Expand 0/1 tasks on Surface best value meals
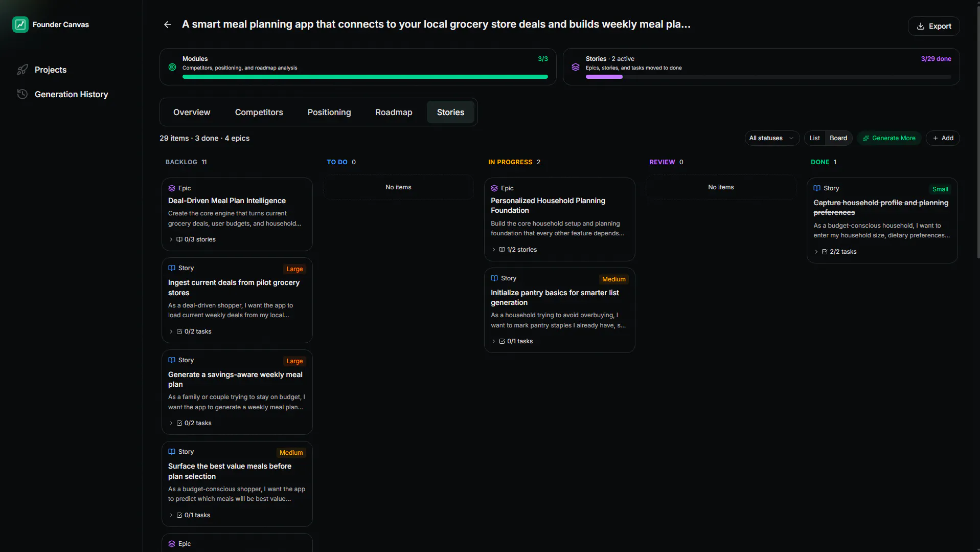This screenshot has width=980, height=552. pos(189,515)
